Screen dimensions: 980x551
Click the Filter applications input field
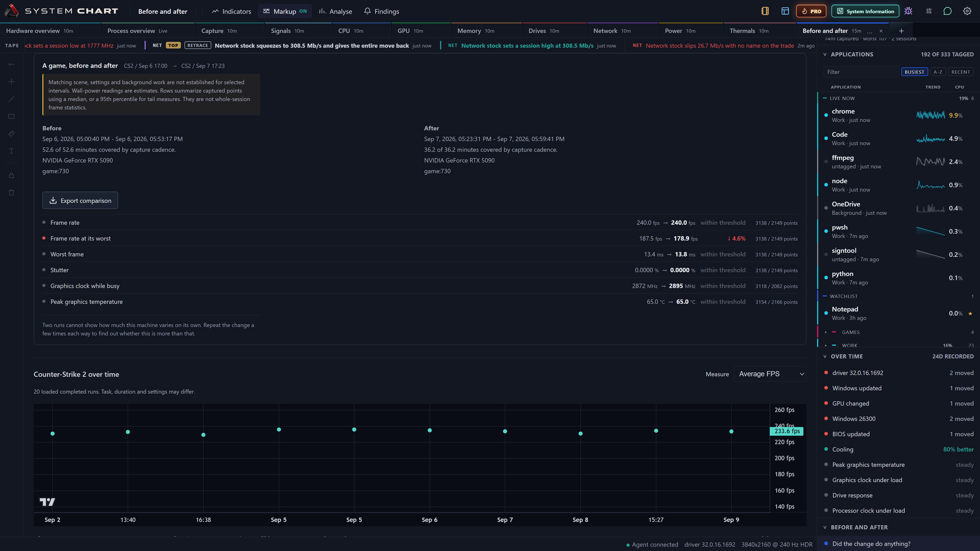click(861, 72)
